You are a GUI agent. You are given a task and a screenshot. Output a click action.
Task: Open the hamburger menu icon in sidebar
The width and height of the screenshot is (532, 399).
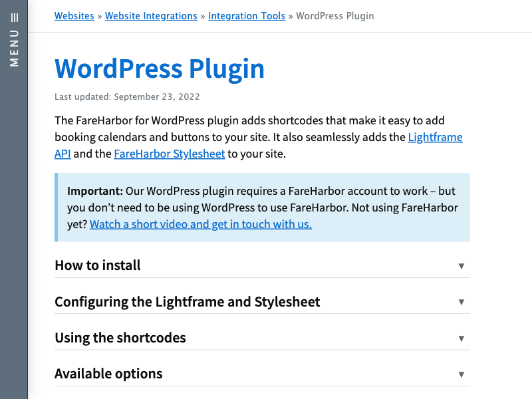click(14, 18)
